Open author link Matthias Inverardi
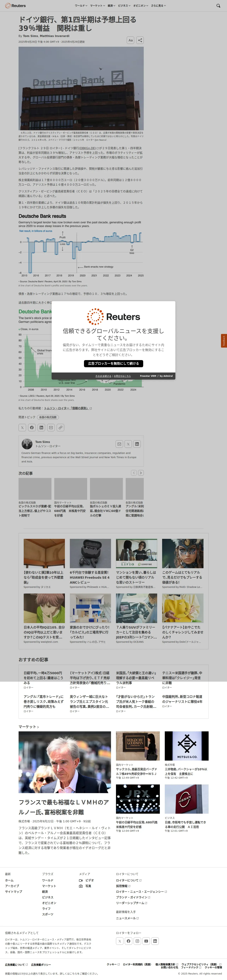 coord(54,36)
